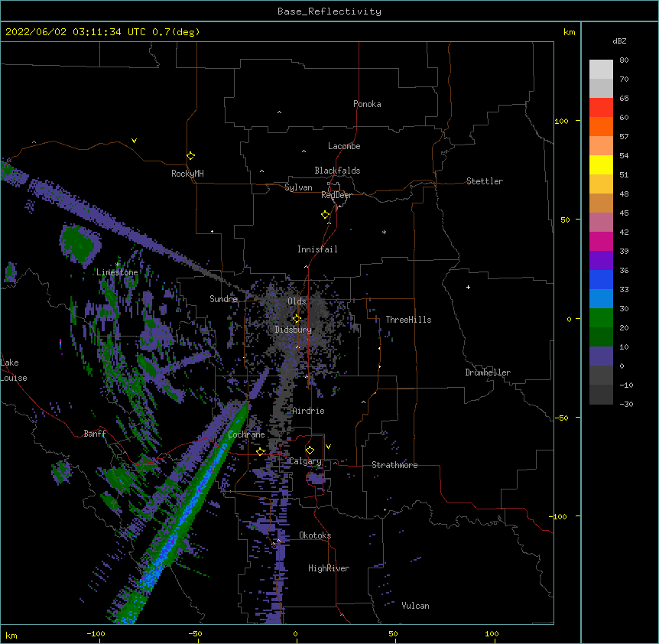Image resolution: width=659 pixels, height=644 pixels.
Task: Click the Strathmore town label
Action: [x=394, y=465]
